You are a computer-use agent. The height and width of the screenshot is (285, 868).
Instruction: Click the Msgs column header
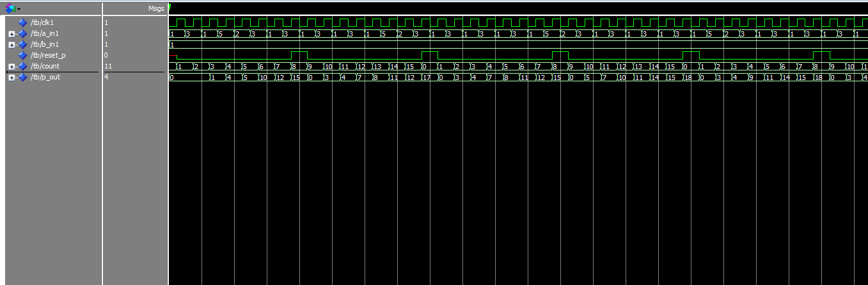[x=155, y=9]
